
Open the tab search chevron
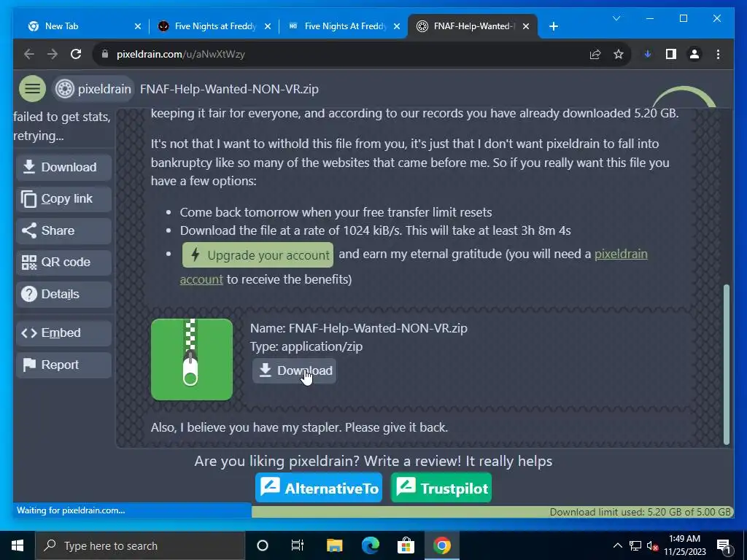point(616,18)
